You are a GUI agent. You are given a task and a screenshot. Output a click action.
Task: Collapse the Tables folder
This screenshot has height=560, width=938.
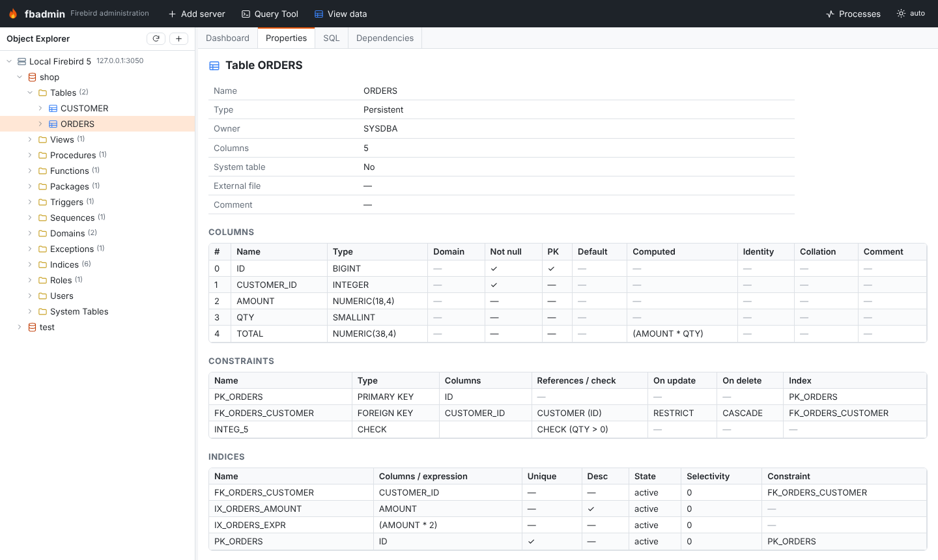30,92
